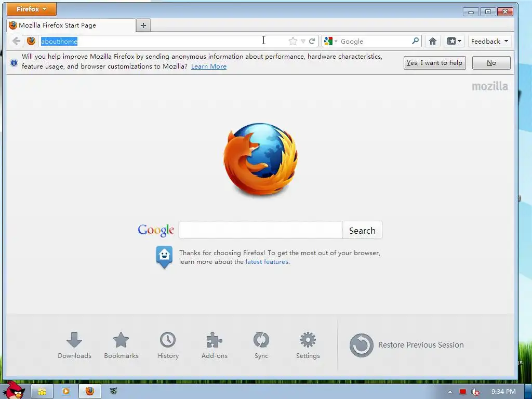The image size is (532, 399).
Task: Click the Firefox site identity icon in URL bar
Action: tap(31, 41)
